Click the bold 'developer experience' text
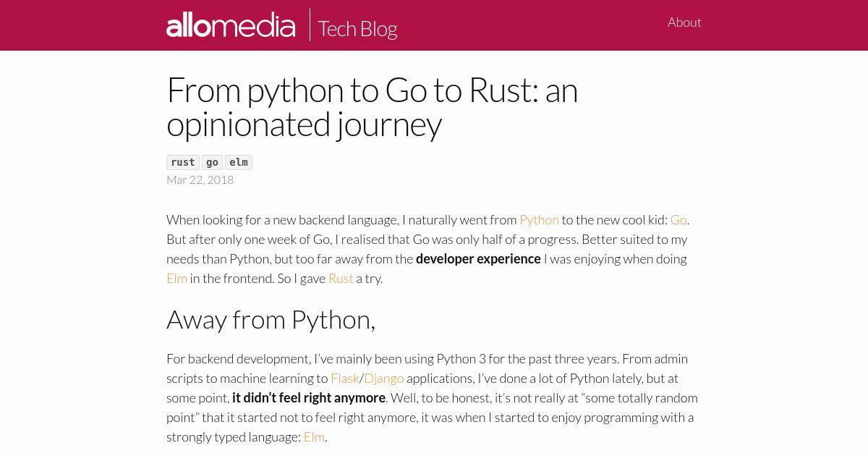This screenshot has height=456, width=868. pyautogui.click(x=478, y=258)
